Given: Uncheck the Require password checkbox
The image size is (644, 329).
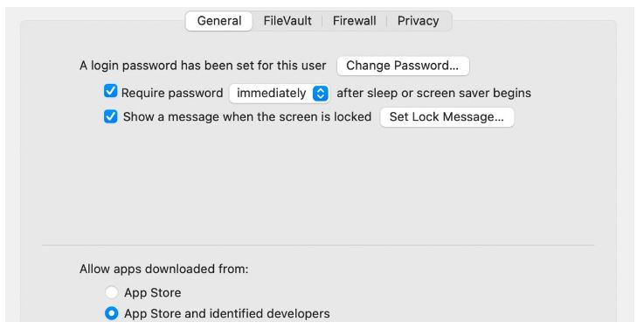Looking at the screenshot, I should (110, 91).
